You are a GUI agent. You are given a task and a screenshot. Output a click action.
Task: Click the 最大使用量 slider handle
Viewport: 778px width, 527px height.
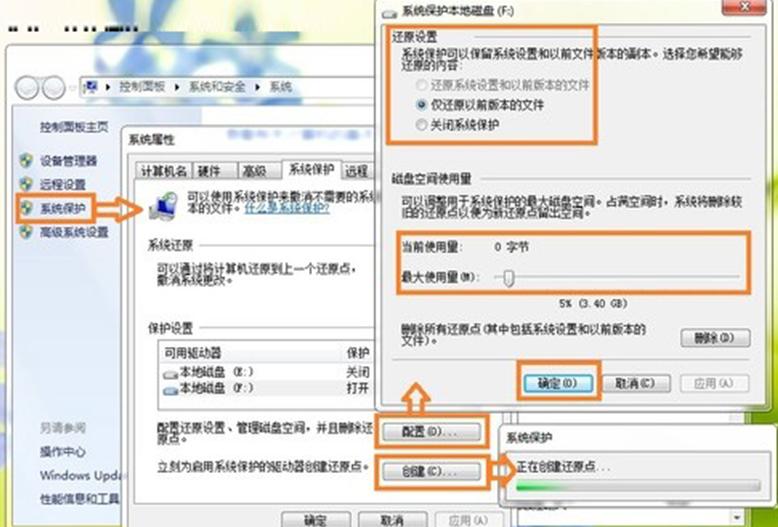(x=508, y=278)
